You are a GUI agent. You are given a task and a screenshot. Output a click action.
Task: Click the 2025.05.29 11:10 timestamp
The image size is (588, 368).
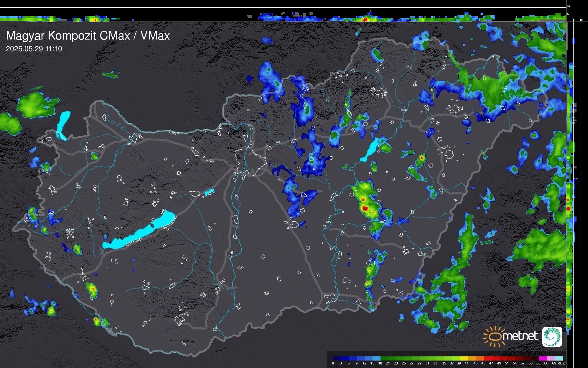[x=34, y=49]
